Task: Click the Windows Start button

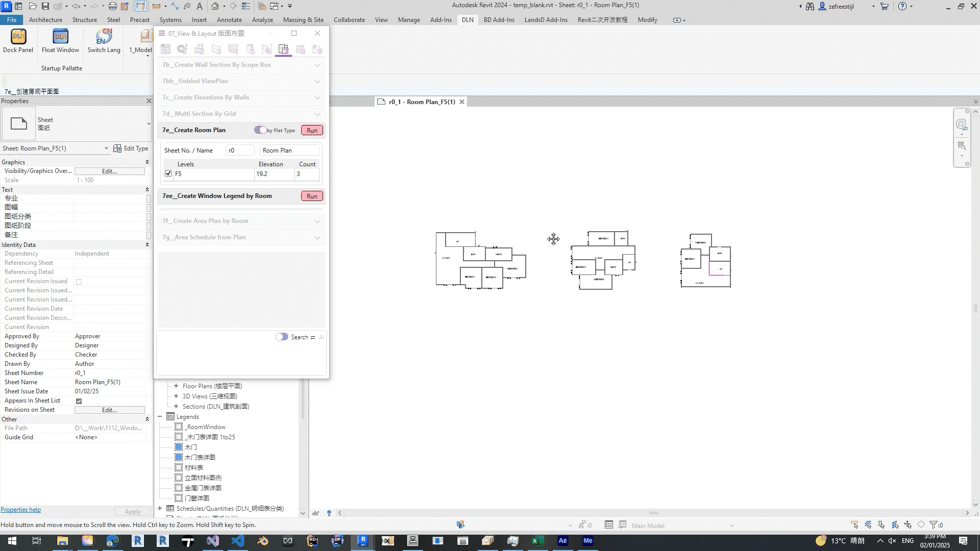Action: pos(12,541)
